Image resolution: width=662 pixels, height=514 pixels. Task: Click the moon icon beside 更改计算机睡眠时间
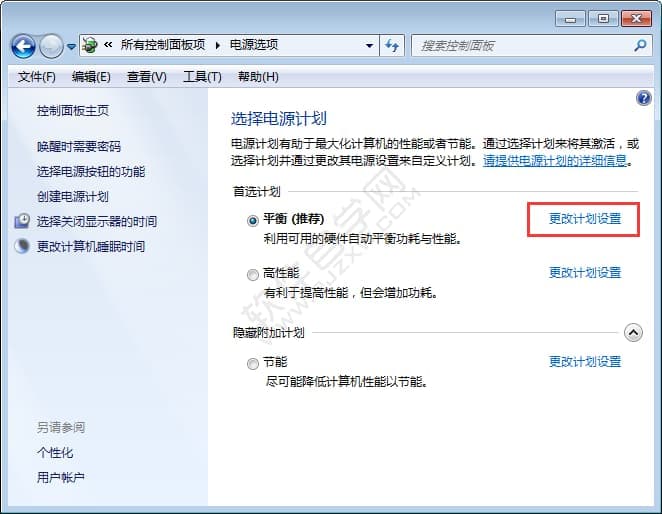pos(22,246)
